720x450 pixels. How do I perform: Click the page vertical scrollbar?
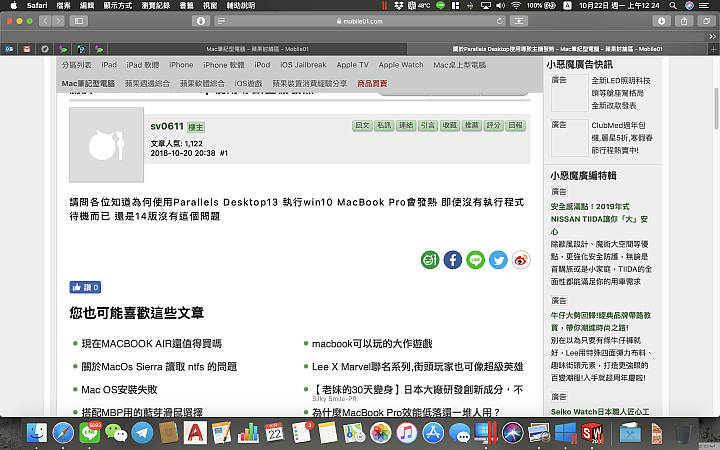(716, 108)
